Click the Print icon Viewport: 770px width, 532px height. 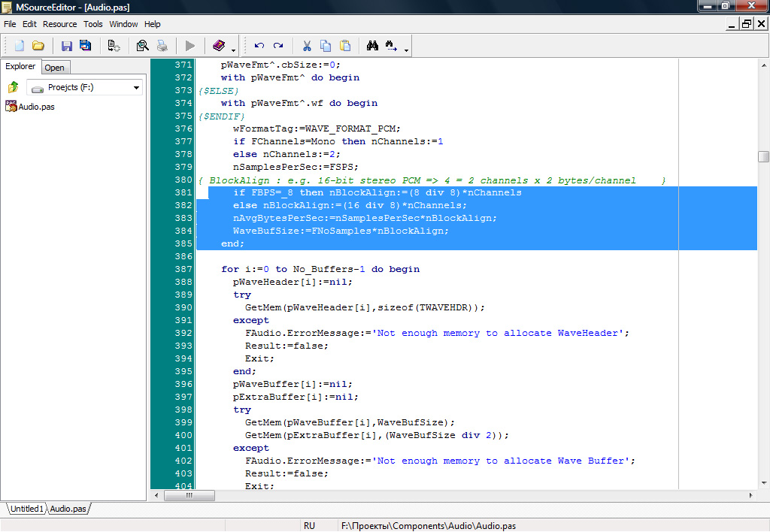click(162, 46)
